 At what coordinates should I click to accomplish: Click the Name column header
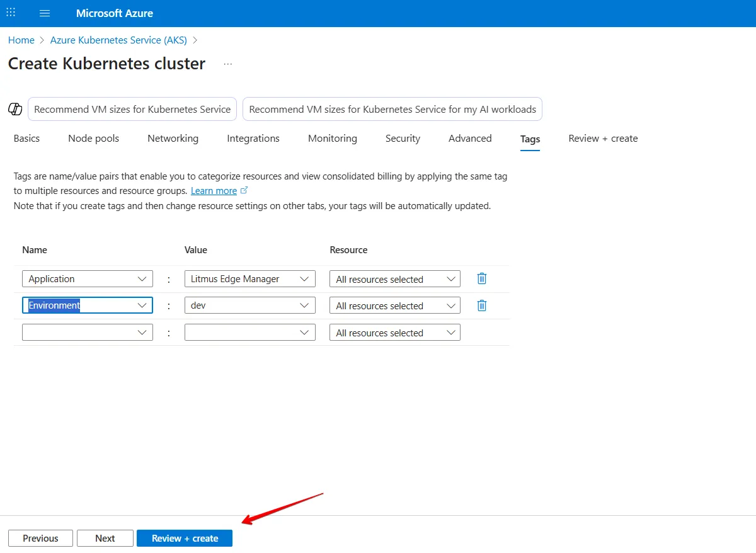click(x=35, y=250)
